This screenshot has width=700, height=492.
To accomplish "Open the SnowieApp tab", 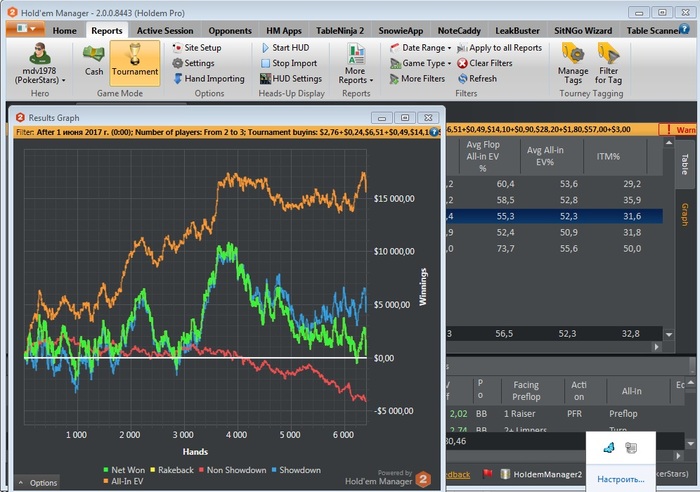I will click(x=400, y=31).
